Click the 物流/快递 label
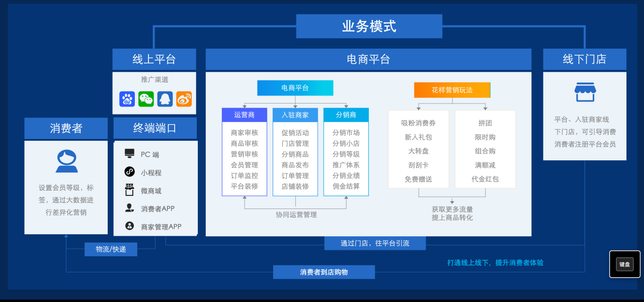644x302 pixels. 111,249
